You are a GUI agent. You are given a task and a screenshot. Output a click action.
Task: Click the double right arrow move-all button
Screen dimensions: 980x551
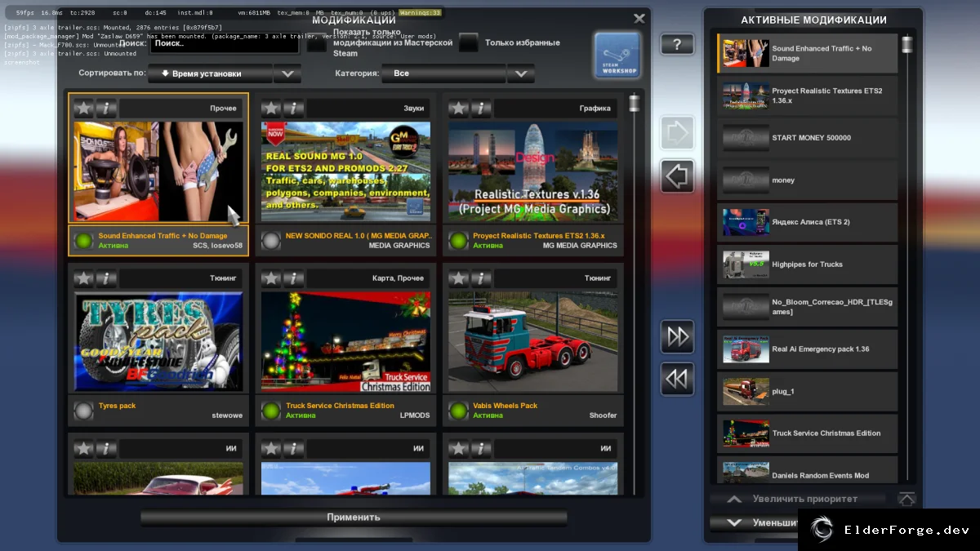pyautogui.click(x=677, y=336)
